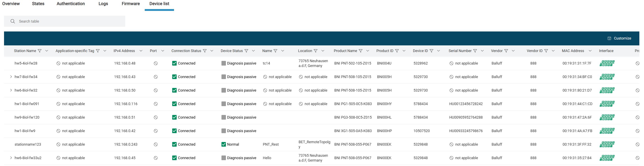Expand the hw6-8iol-fw33u2 row
Viewport: 644px width, 166px height.
[x=11, y=158]
